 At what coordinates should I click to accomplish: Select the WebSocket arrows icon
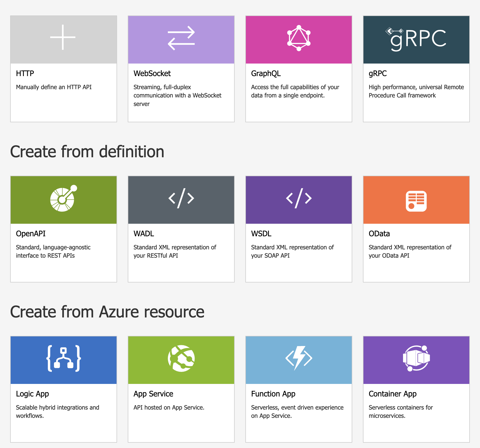[181, 38]
